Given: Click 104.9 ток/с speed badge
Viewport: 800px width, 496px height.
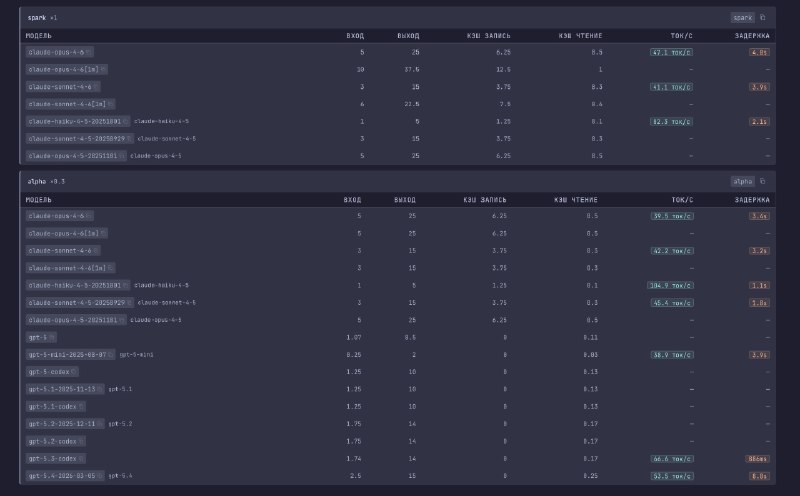Looking at the screenshot, I should tap(671, 285).
